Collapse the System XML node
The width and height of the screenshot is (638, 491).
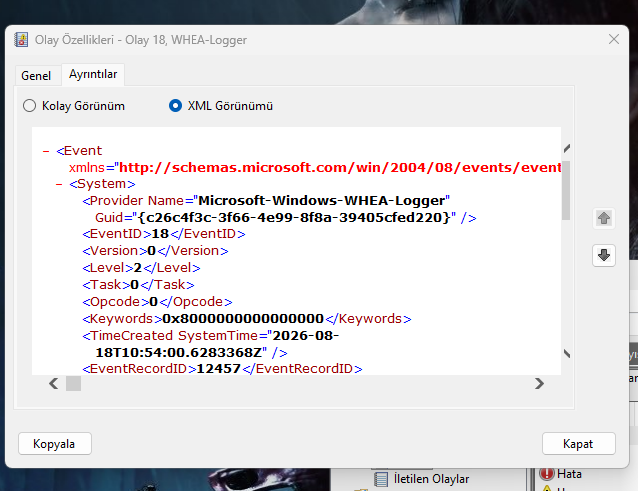point(59,184)
